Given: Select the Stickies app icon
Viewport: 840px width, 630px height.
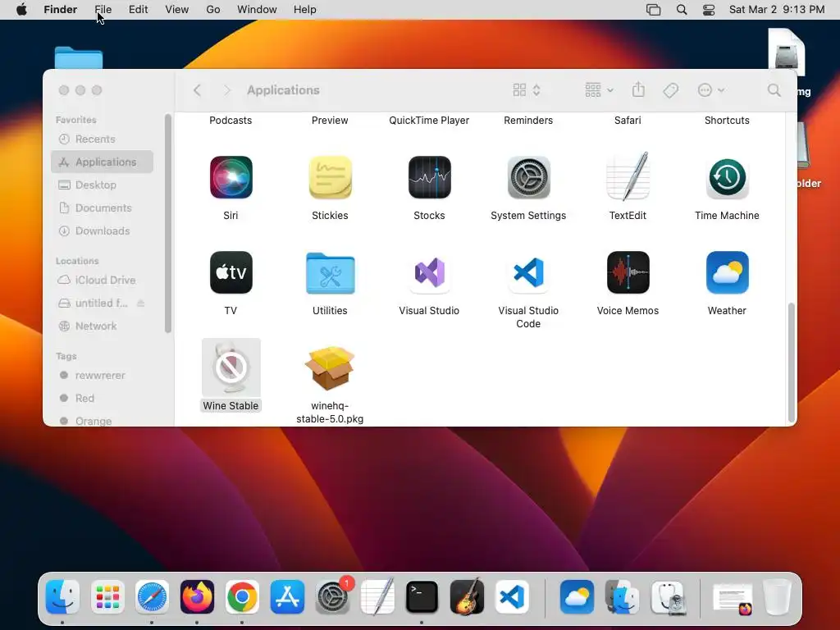Looking at the screenshot, I should (x=330, y=177).
